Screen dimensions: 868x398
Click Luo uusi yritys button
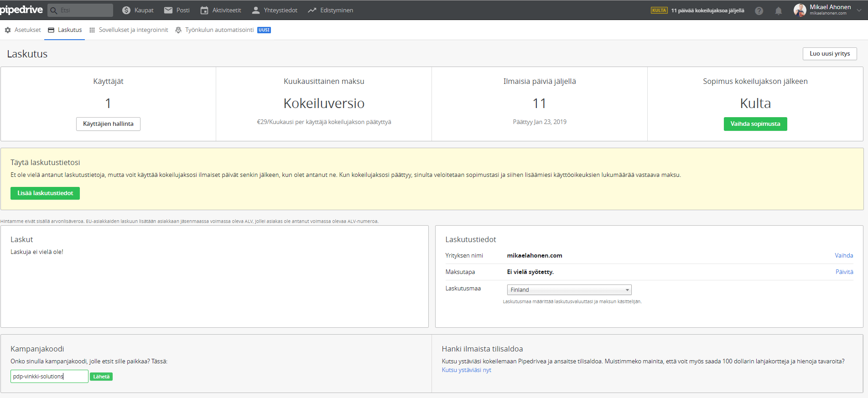coord(830,54)
